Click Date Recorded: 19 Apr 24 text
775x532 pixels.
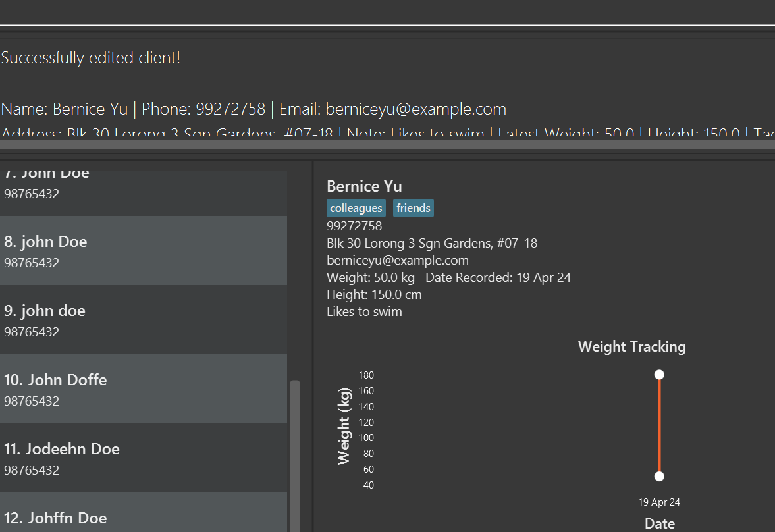coord(498,277)
